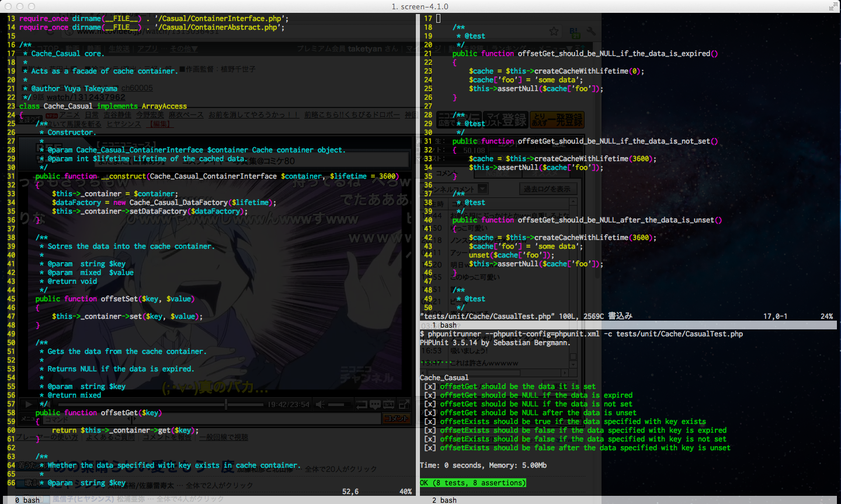Select the '0 bash' screen window tab
This screenshot has height=504, width=841.
click(x=27, y=500)
